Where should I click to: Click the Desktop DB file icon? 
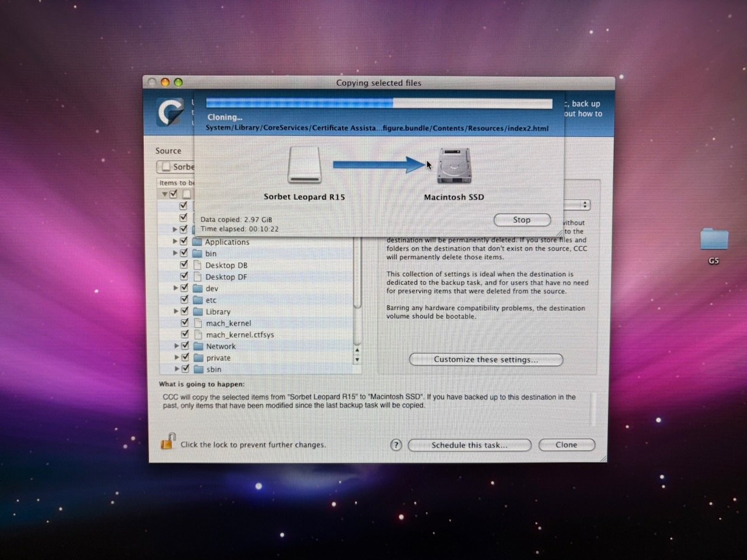tap(197, 265)
